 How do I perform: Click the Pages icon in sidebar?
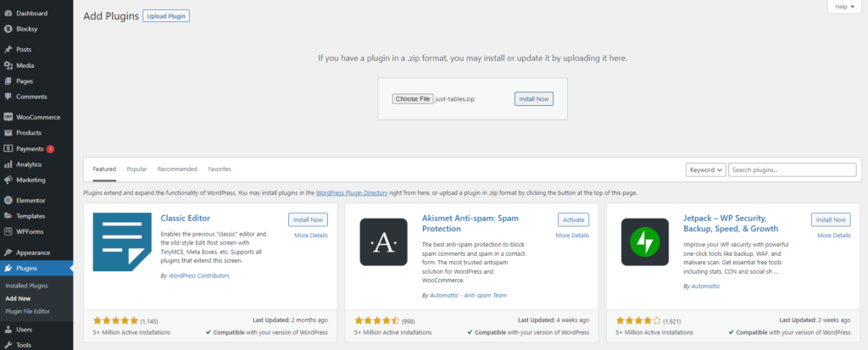[x=8, y=81]
